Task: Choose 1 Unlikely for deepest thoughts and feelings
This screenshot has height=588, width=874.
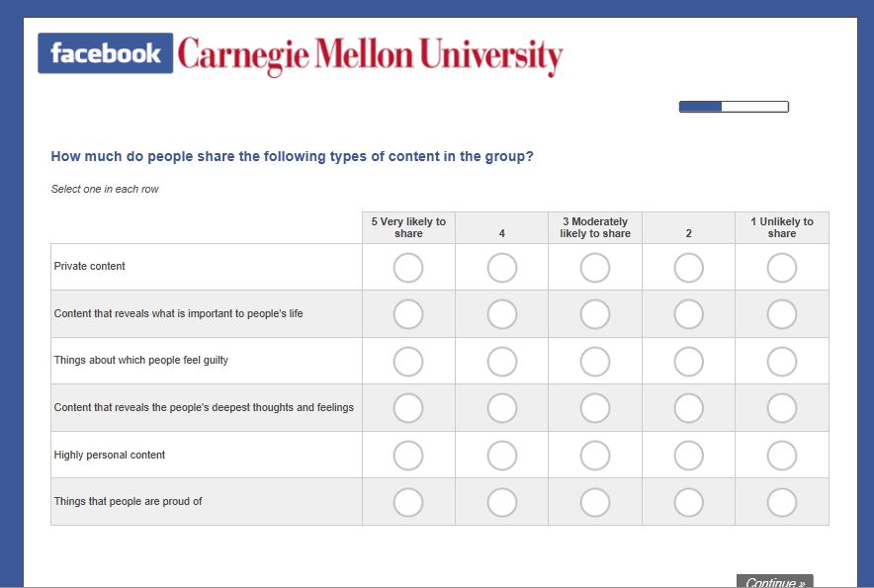Action: [x=781, y=408]
